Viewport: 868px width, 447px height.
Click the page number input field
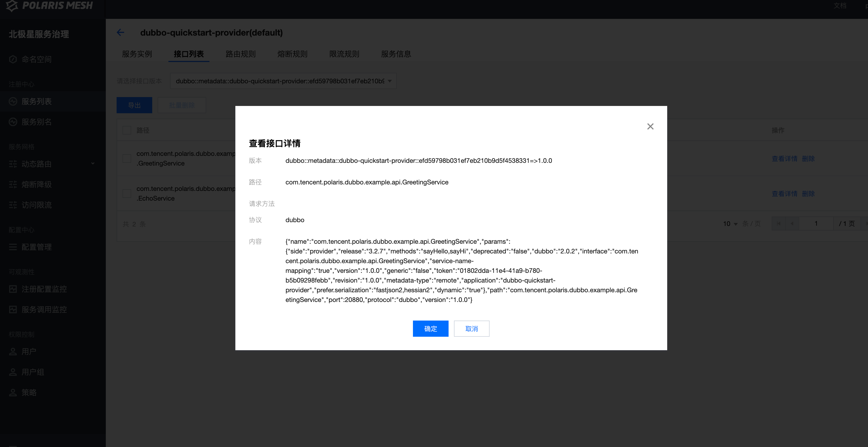pos(816,223)
